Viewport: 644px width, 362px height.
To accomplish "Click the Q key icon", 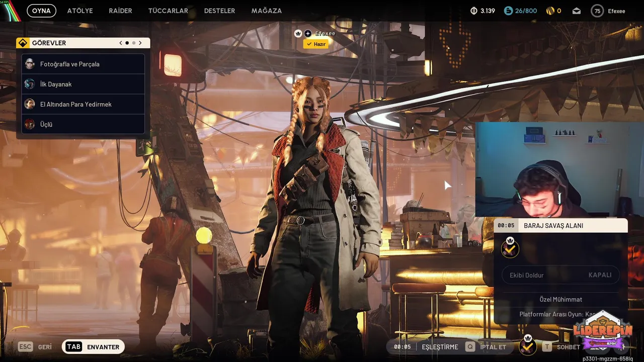I will point(470,347).
